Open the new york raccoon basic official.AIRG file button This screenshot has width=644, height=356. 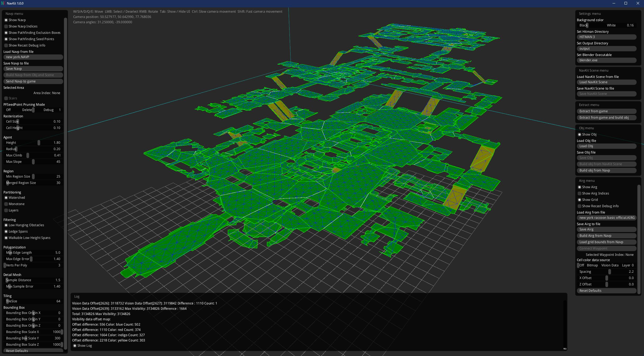[606, 218]
